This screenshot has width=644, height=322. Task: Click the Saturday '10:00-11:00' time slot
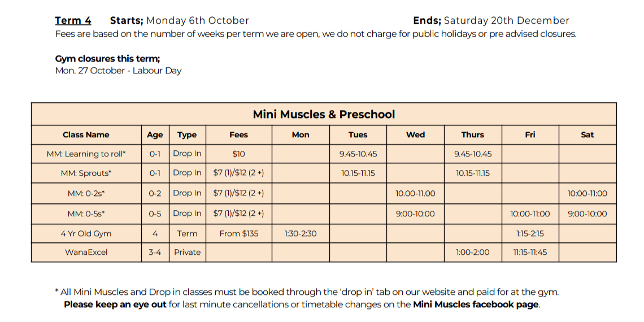point(587,193)
